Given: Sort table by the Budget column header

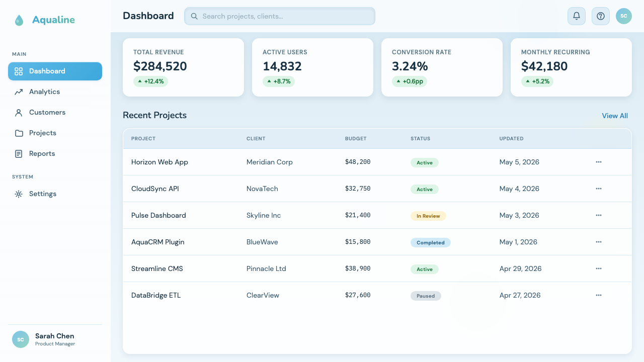Looking at the screenshot, I should click(x=356, y=139).
